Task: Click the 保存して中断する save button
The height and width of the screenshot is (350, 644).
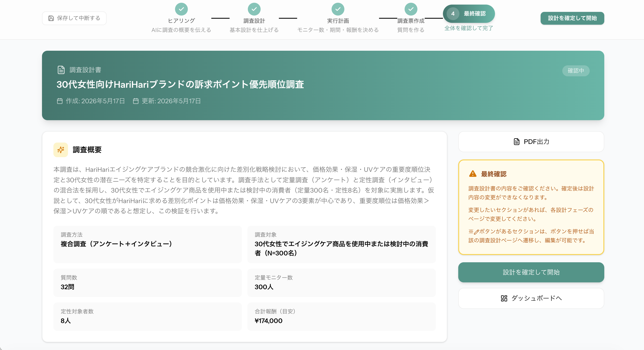Action: [74, 18]
